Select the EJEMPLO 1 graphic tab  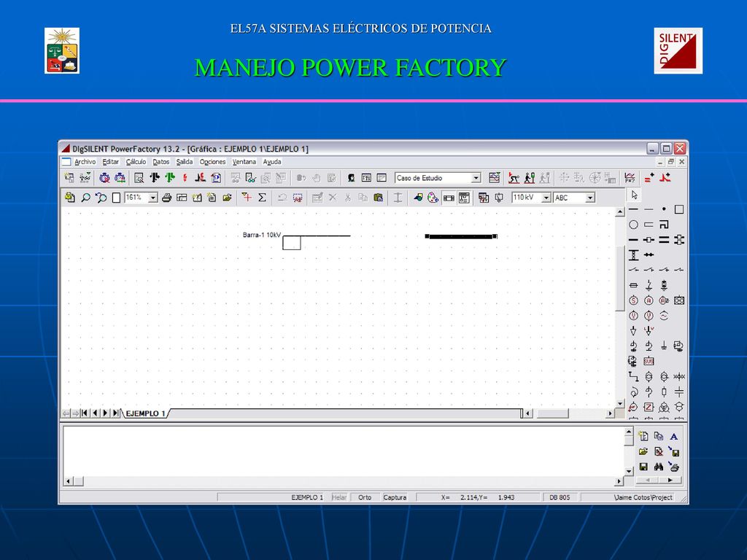coord(145,413)
